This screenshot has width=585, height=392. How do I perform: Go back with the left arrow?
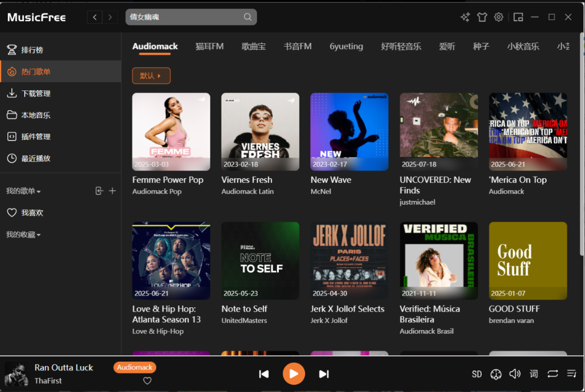tap(95, 17)
